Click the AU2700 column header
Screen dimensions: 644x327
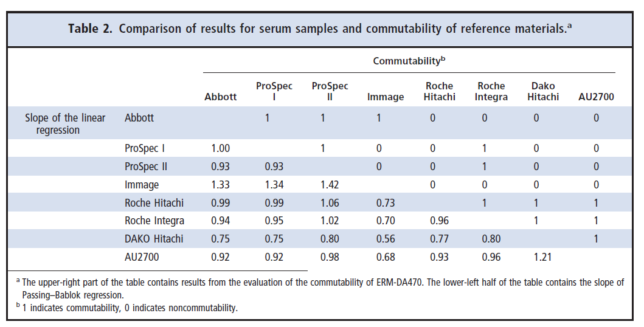click(x=596, y=97)
